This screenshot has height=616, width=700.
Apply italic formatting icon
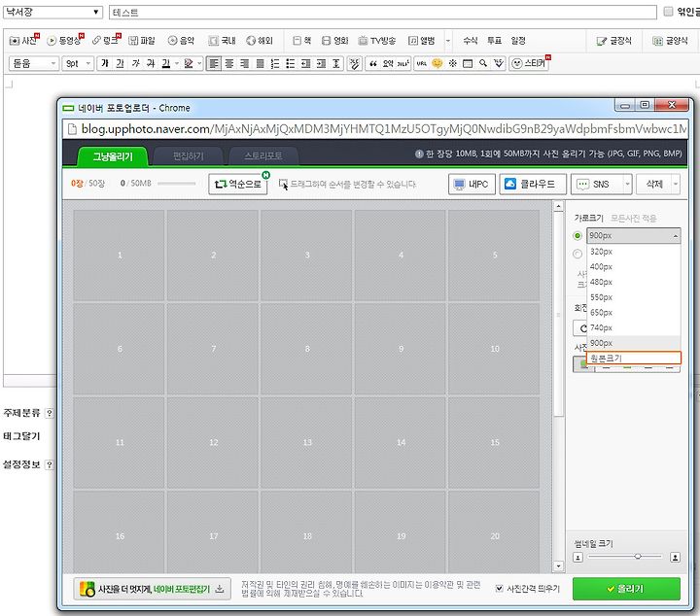(x=135, y=63)
